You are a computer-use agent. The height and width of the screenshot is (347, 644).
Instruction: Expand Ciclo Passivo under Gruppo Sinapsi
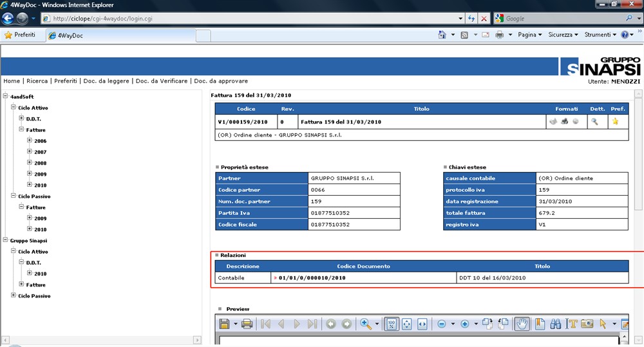click(x=13, y=295)
